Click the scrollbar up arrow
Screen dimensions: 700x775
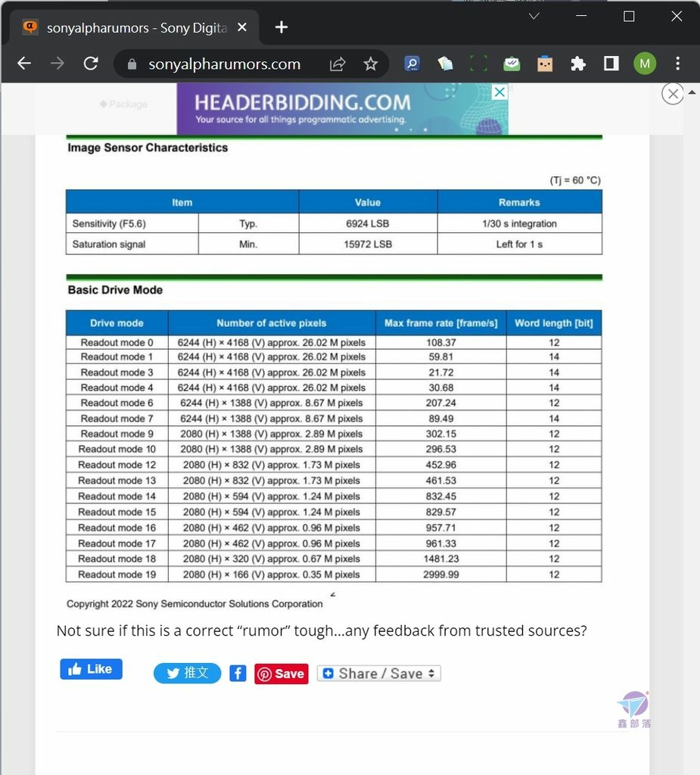pos(692,92)
